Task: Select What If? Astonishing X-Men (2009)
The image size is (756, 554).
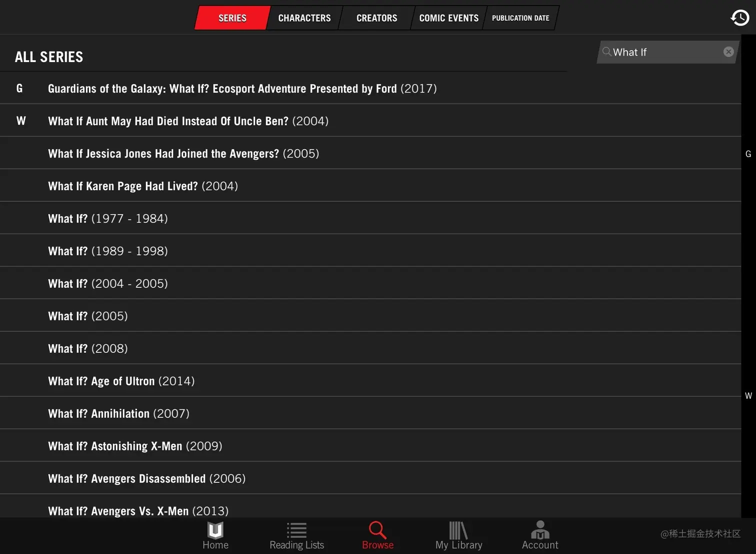Action: [x=370, y=446]
